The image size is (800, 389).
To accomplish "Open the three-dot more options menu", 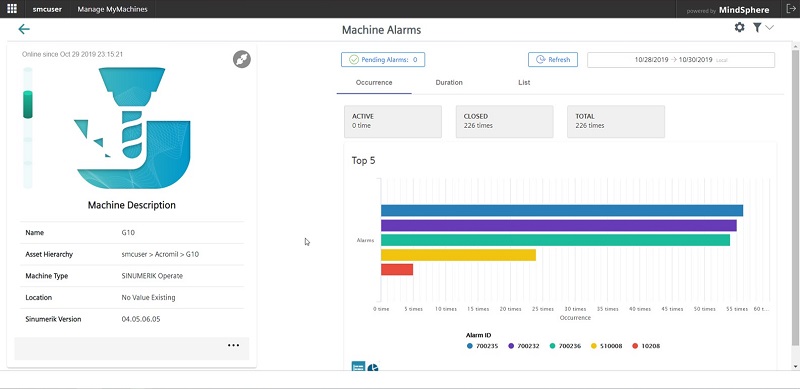I will click(233, 345).
